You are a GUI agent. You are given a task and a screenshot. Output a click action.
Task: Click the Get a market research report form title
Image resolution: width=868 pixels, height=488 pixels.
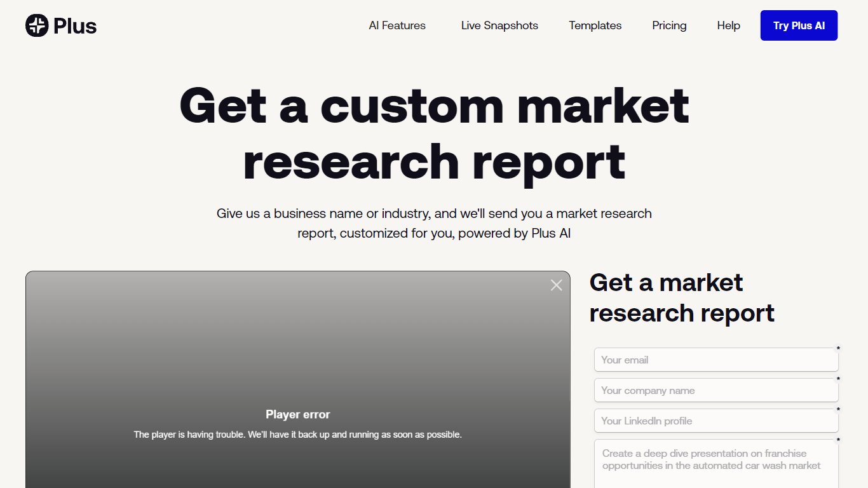click(x=682, y=297)
